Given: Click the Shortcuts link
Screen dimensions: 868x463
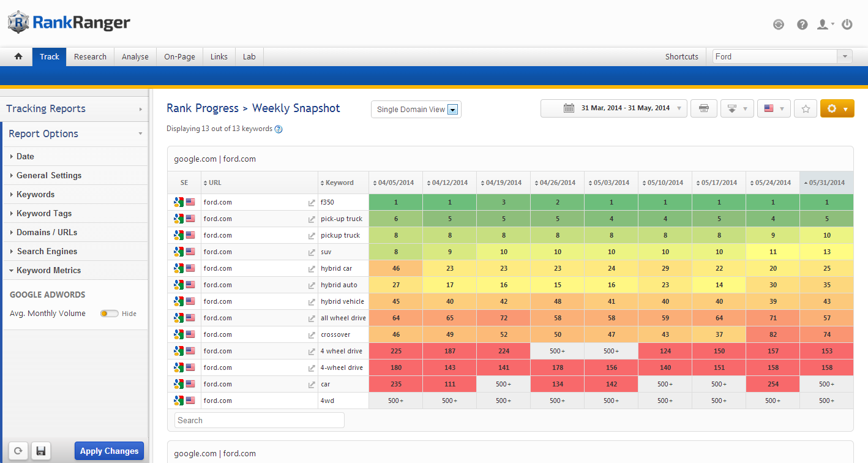Looking at the screenshot, I should [x=681, y=56].
